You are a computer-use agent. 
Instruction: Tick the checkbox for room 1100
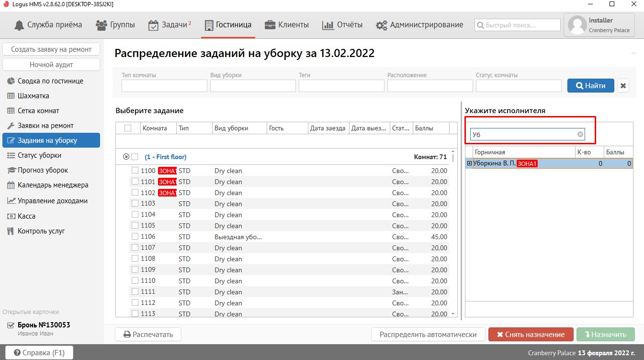click(135, 171)
